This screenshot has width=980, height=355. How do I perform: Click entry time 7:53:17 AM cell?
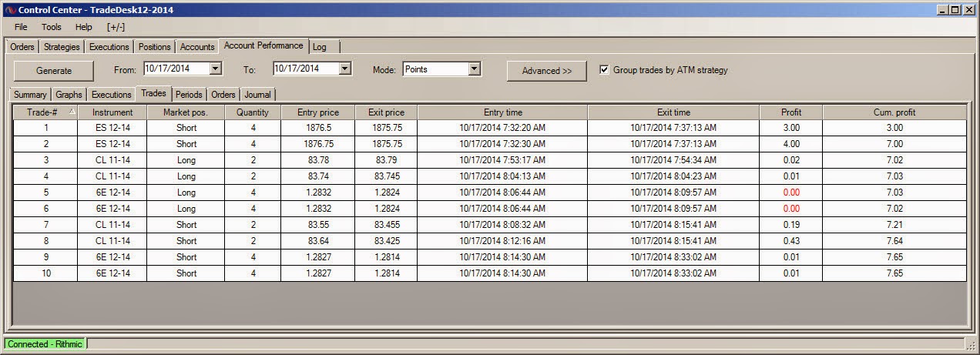502,160
